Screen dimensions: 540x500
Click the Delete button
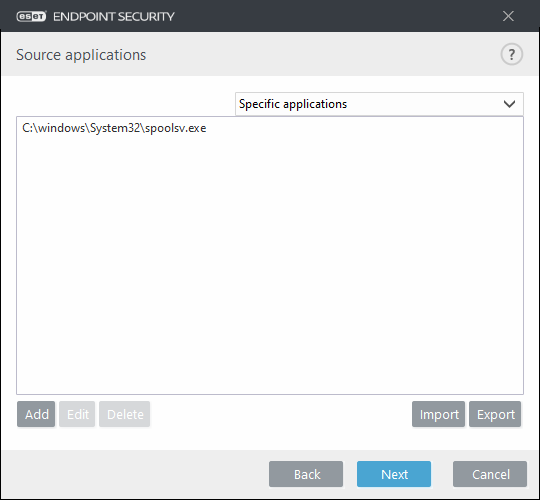tap(125, 414)
